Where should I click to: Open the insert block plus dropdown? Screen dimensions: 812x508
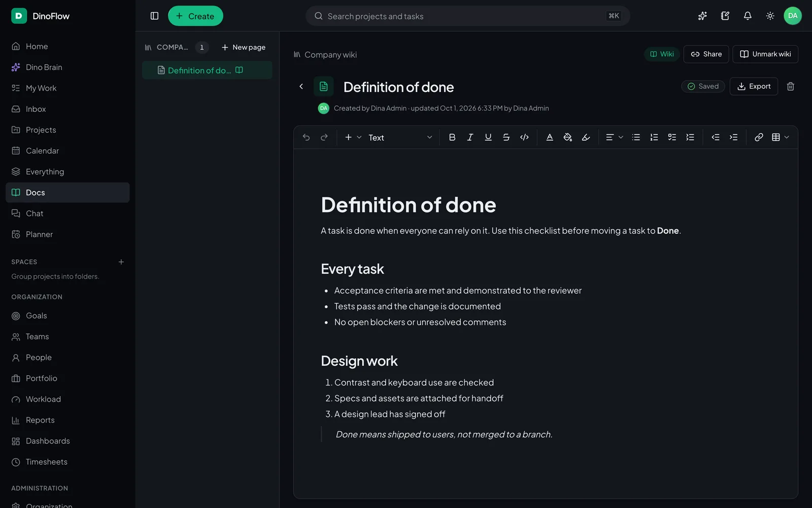[x=353, y=137]
